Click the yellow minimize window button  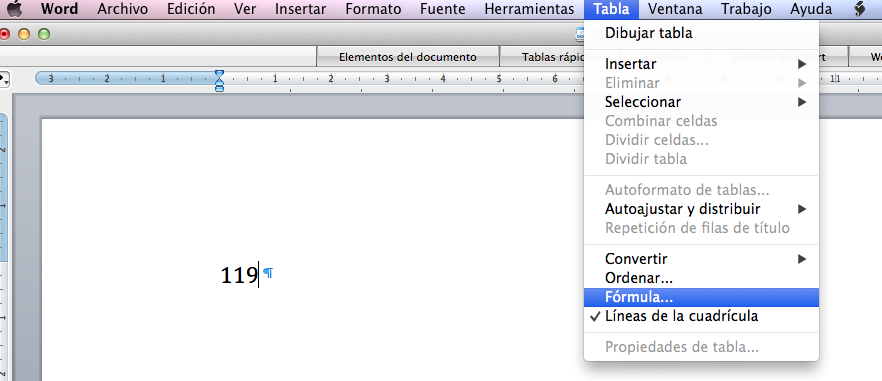[24, 35]
